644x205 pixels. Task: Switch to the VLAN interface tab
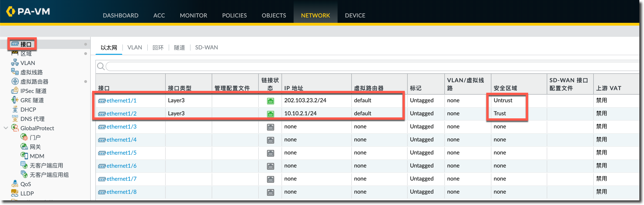coord(134,48)
